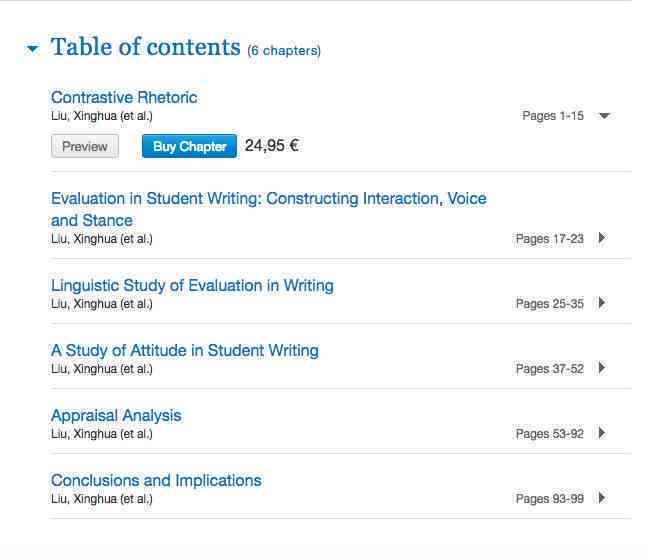Open Linguistic Study of Evaluation in Writing
The width and height of the screenshot is (651, 559).
[x=192, y=286]
